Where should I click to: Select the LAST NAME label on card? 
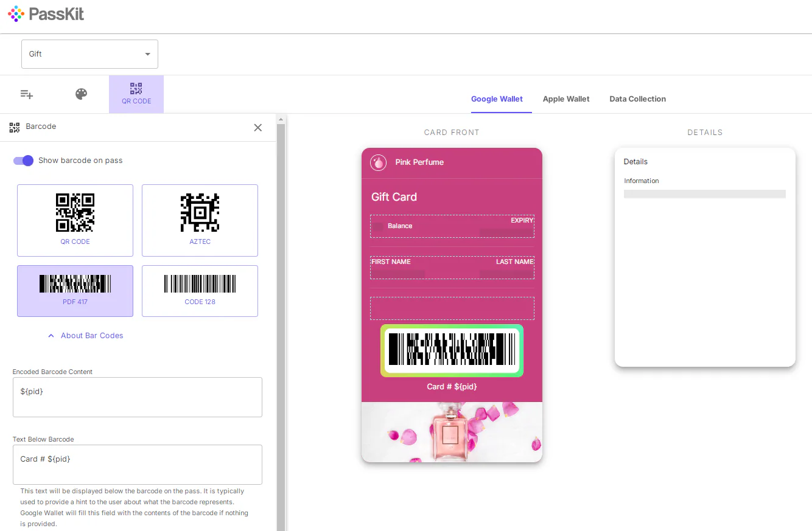[x=514, y=262]
